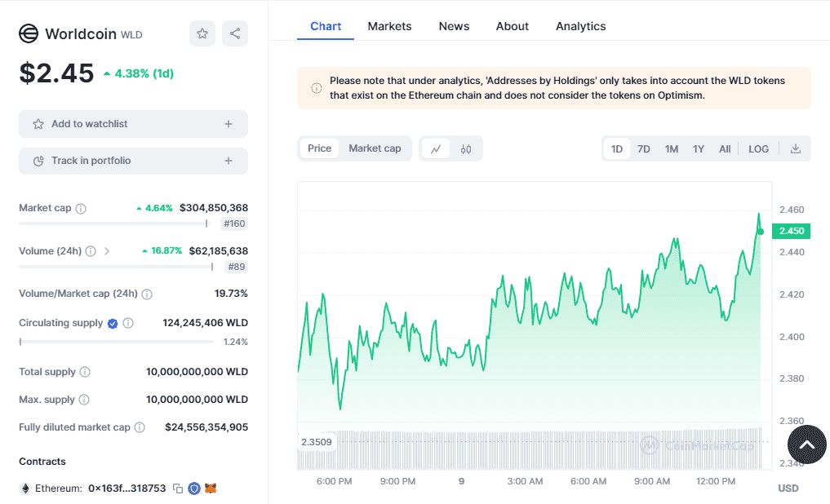This screenshot has height=504, width=830.
Task: Open Total supply info icon
Action: [x=85, y=372]
